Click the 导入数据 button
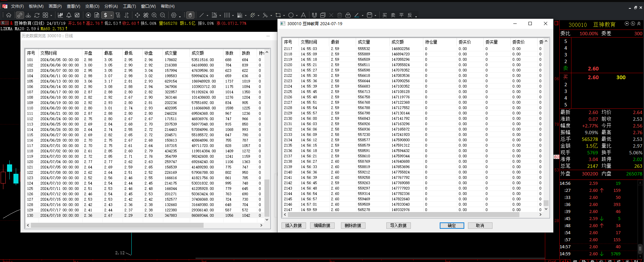Screen dimensions: 644x262 tap(398, 225)
